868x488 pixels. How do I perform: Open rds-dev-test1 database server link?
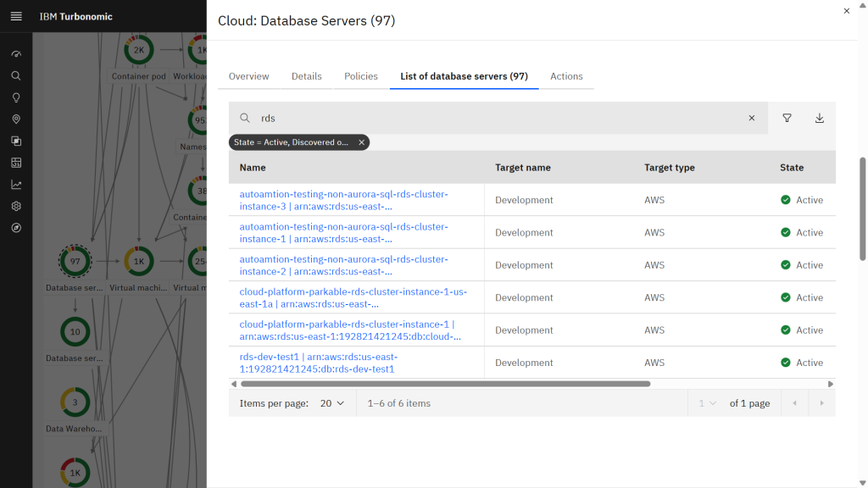[319, 363]
